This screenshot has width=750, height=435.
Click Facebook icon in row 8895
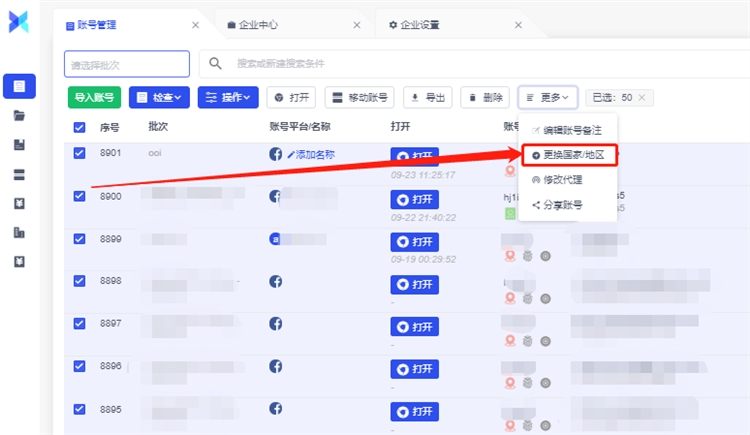click(x=275, y=408)
